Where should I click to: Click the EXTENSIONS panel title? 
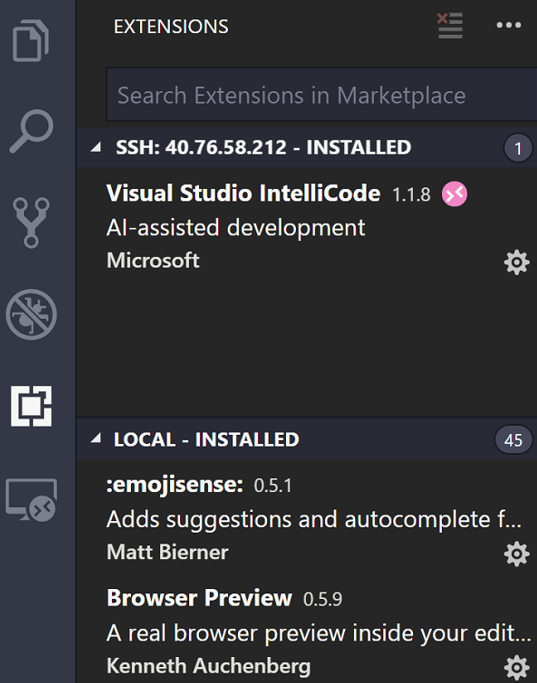pos(171,27)
